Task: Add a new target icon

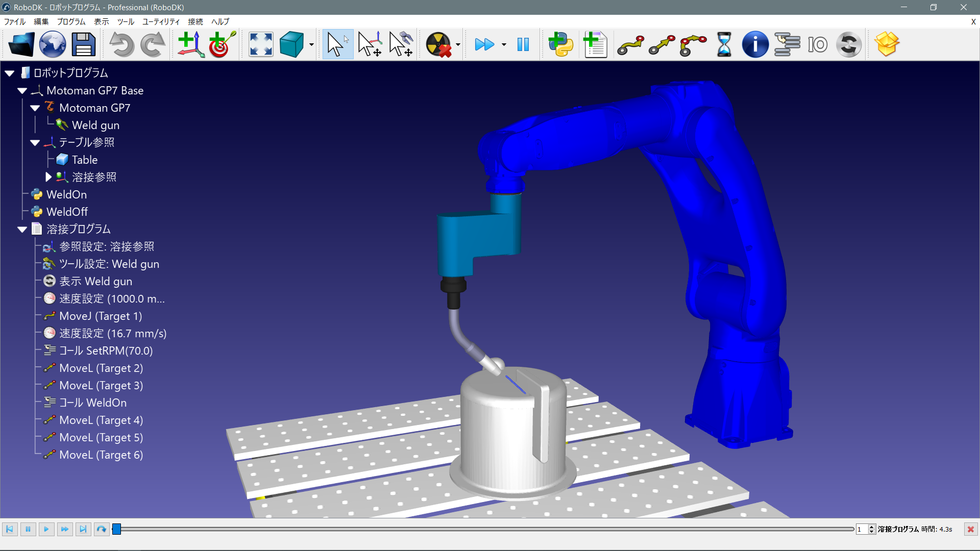Action: click(222, 44)
